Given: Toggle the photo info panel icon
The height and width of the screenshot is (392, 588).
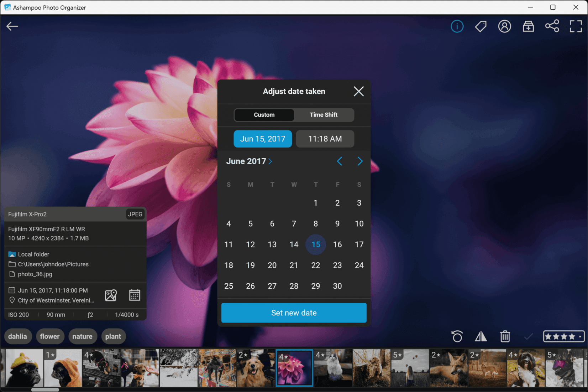Looking at the screenshot, I should coord(457,26).
